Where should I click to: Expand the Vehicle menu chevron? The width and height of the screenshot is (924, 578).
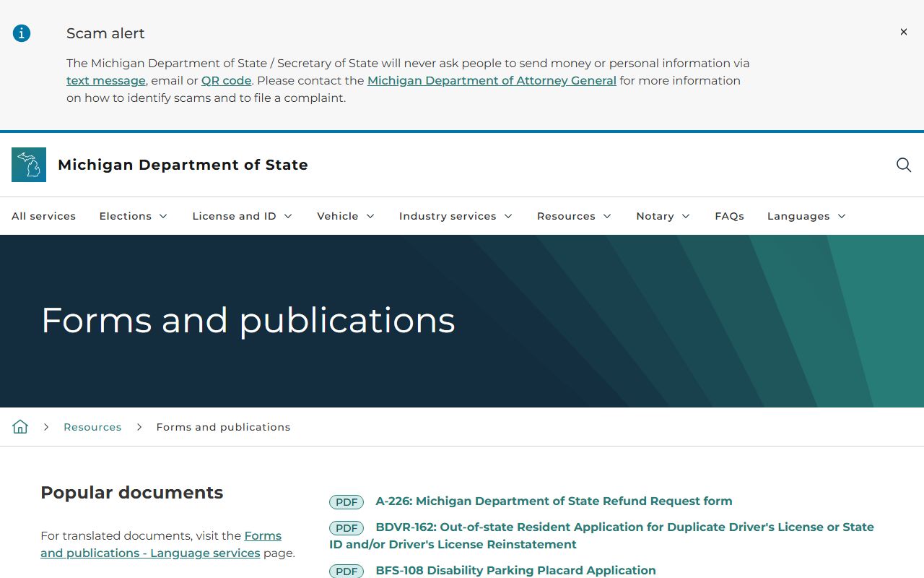(370, 216)
